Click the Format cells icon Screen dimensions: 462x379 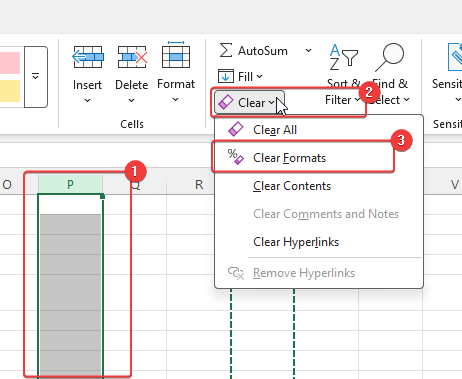point(176,55)
